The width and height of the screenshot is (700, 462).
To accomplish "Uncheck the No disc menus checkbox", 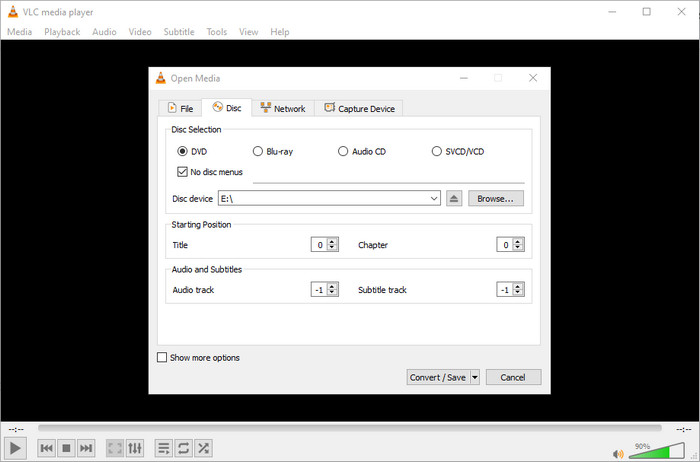I will pos(182,172).
